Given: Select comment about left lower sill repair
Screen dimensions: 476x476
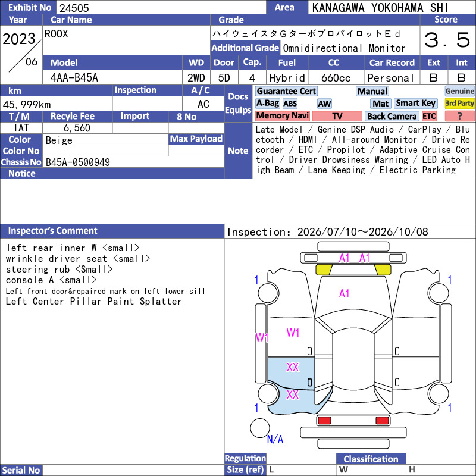Looking at the screenshot, I should (105, 291).
